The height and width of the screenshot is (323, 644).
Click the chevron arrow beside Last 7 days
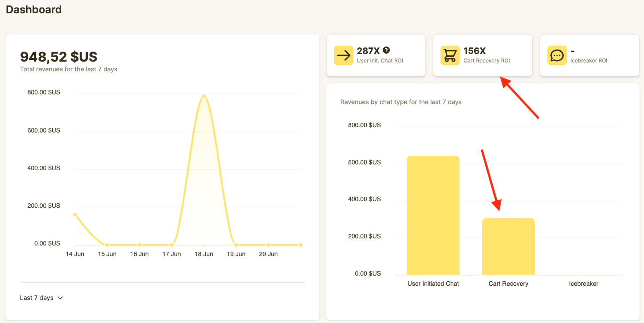tap(60, 298)
